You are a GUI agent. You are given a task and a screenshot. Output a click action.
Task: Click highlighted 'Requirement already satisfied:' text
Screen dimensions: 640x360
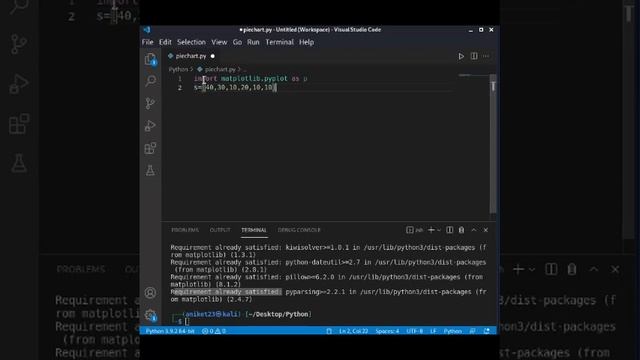(226, 292)
